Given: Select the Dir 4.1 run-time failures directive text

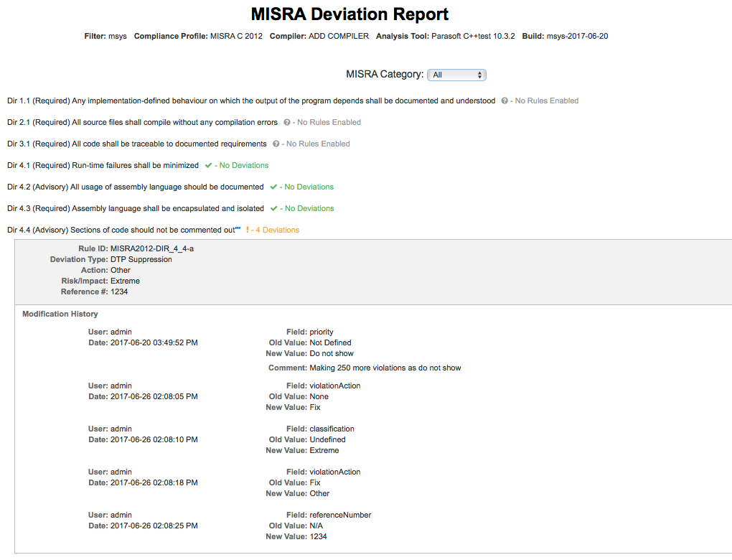Looking at the screenshot, I should click(103, 165).
